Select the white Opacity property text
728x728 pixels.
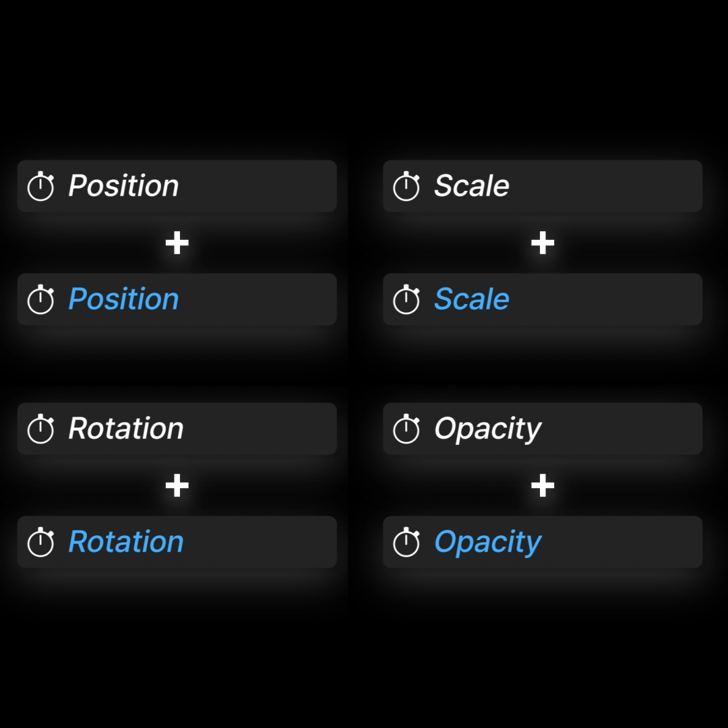coord(487,429)
